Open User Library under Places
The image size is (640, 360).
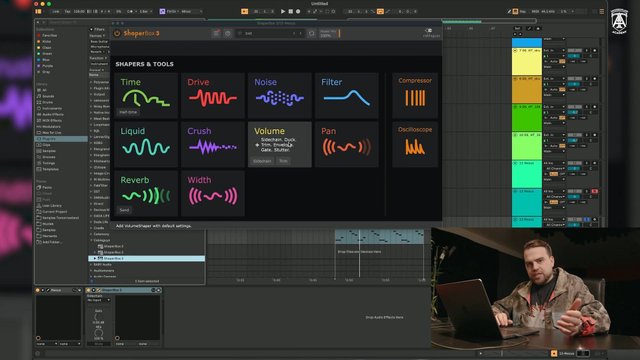(52, 206)
